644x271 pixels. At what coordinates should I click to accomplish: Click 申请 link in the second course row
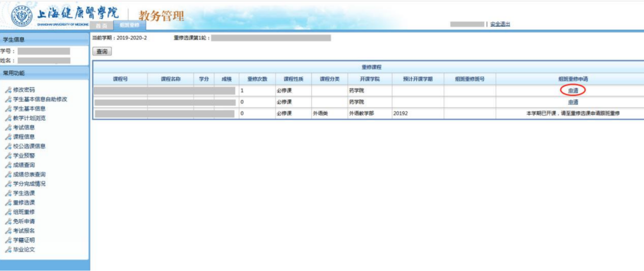pos(573,102)
